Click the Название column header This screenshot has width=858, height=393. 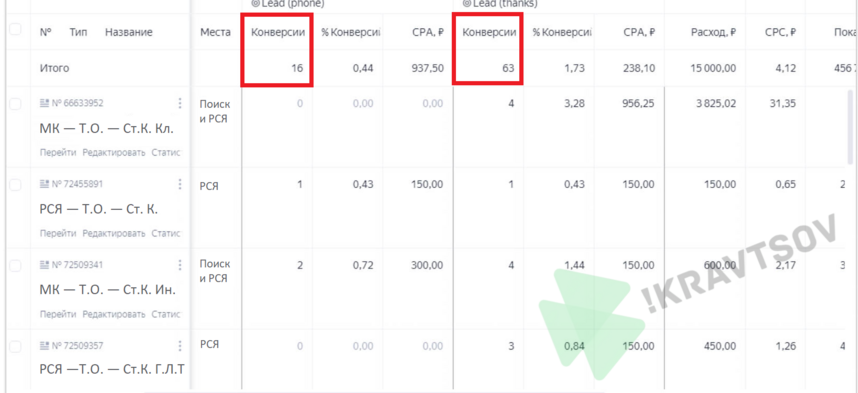(129, 32)
